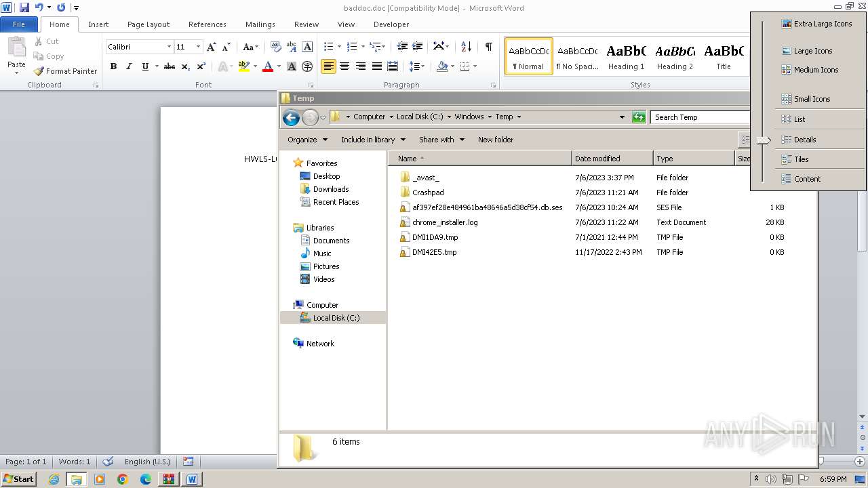Image resolution: width=868 pixels, height=488 pixels.
Task: Click the Clear Formatting icon
Action: pyautogui.click(x=276, y=47)
